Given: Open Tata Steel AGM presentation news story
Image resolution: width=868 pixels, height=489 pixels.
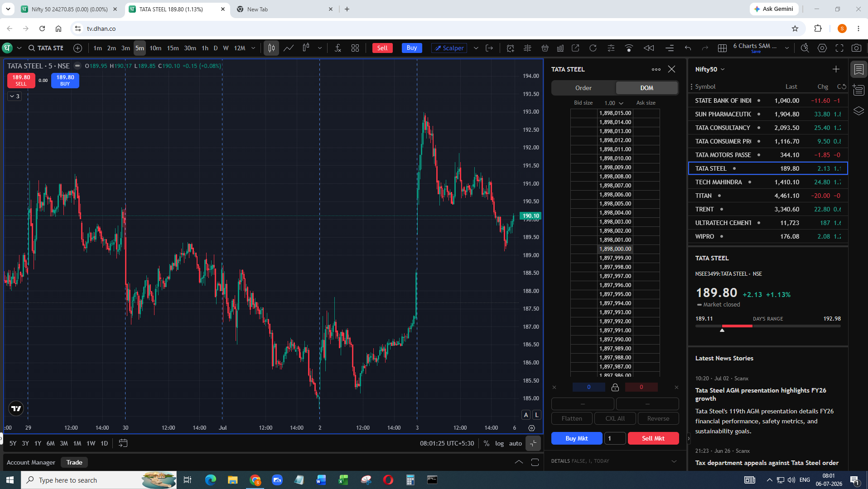Looking at the screenshot, I should pyautogui.click(x=761, y=394).
